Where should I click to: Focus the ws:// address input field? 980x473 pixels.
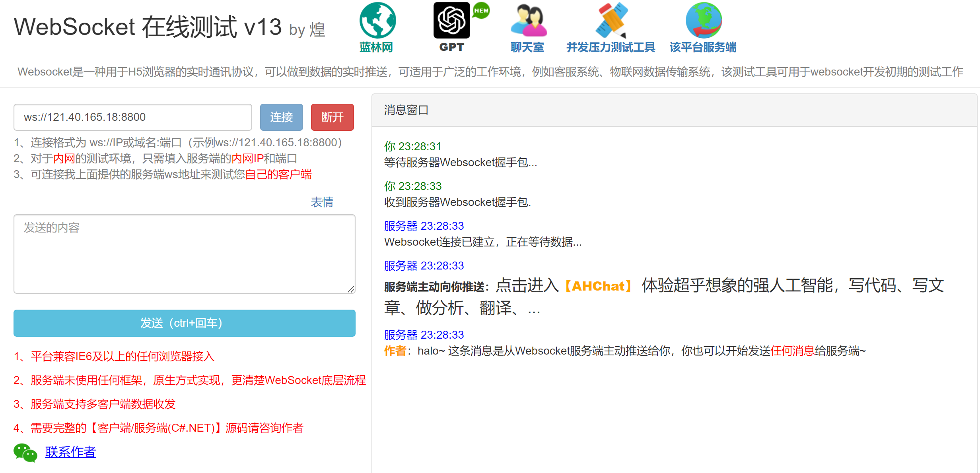pyautogui.click(x=133, y=117)
